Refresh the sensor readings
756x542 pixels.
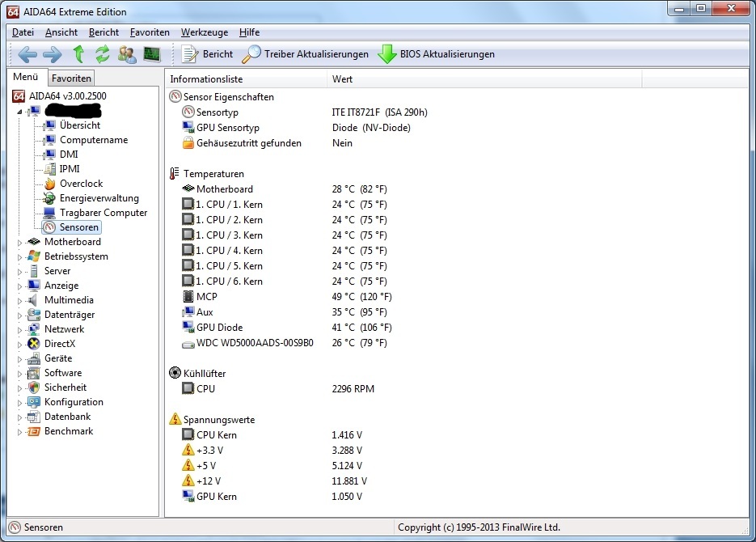click(x=102, y=54)
